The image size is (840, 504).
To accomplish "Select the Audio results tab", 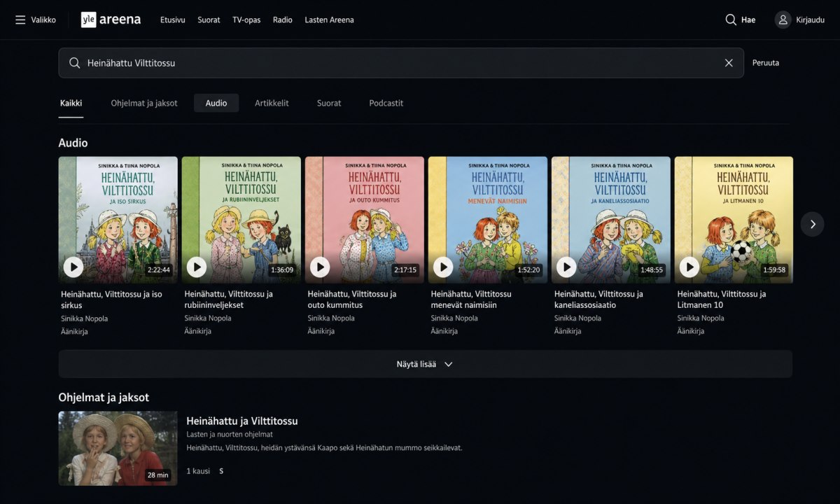I will coord(216,103).
